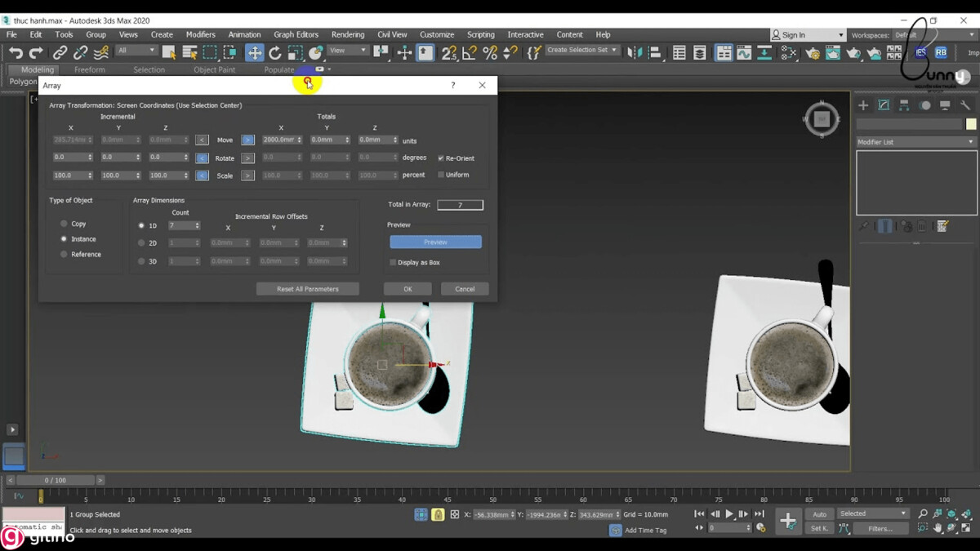
Task: Click the Preview button in Array dialog
Action: point(434,242)
